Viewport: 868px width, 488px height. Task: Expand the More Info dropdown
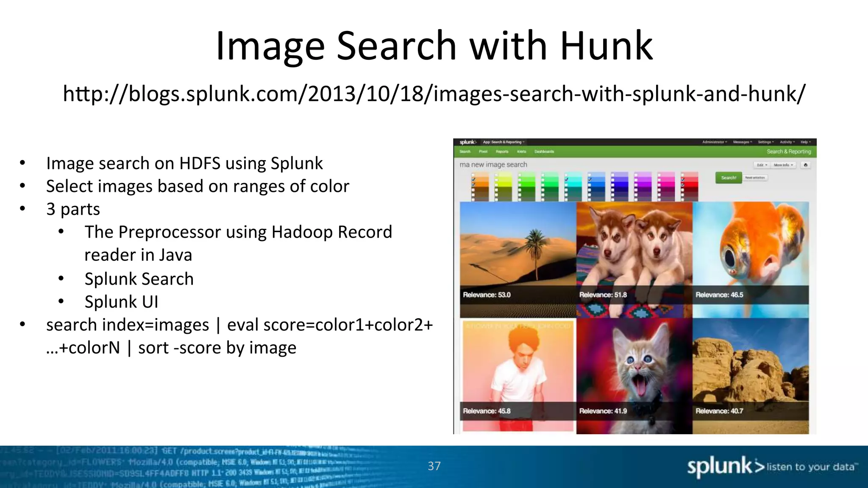click(783, 165)
